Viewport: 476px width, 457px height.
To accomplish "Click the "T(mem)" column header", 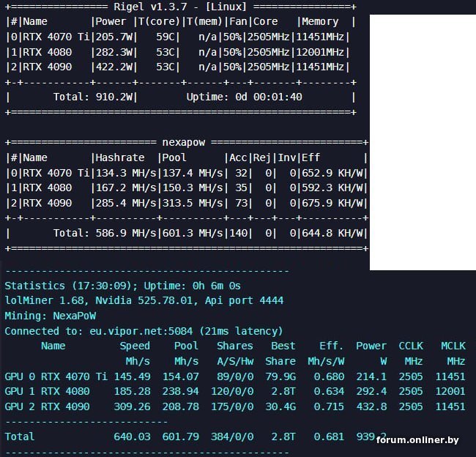I will tap(204, 22).
